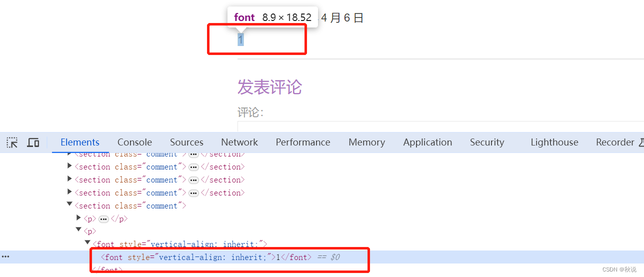
Task: Go to the Memory tab
Action: click(366, 142)
